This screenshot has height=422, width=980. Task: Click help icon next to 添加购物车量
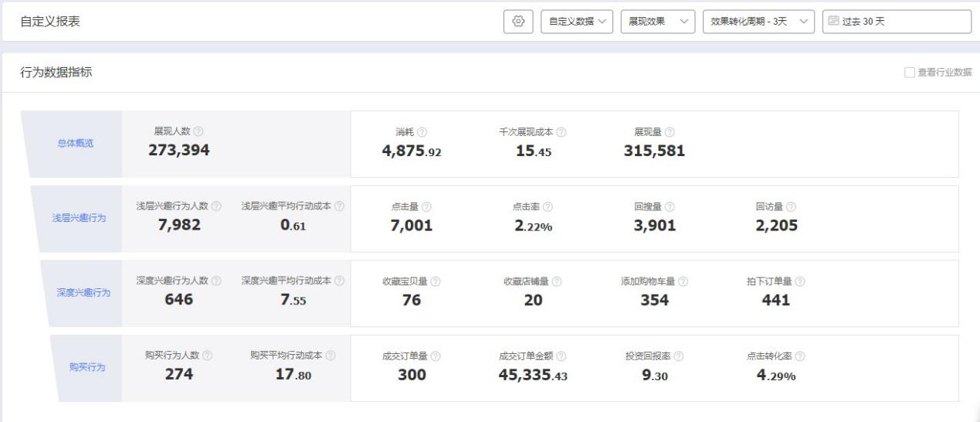click(683, 282)
